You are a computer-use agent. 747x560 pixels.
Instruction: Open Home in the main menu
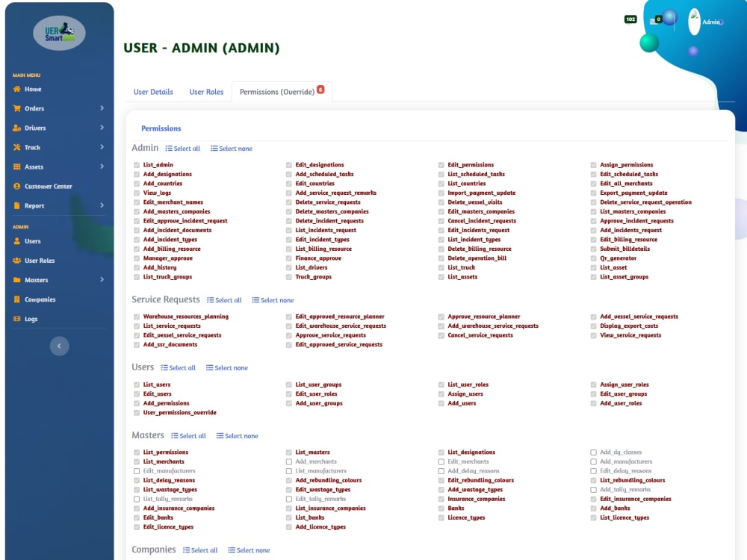33,89
